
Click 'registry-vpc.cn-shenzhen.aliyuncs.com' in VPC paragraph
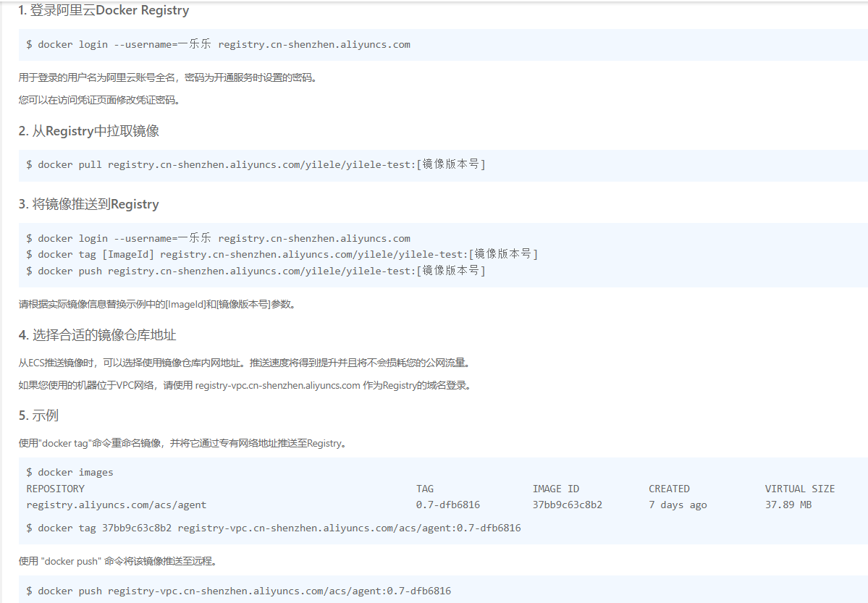tap(277, 385)
